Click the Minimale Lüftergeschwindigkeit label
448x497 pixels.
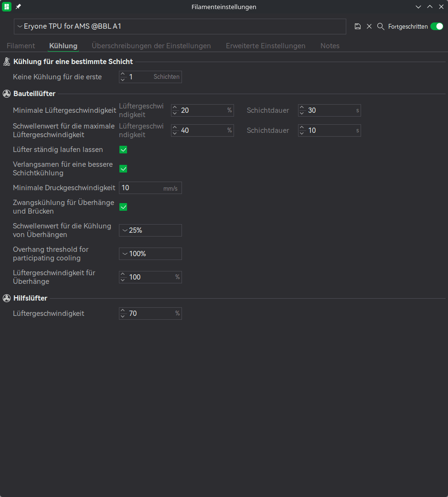64,110
